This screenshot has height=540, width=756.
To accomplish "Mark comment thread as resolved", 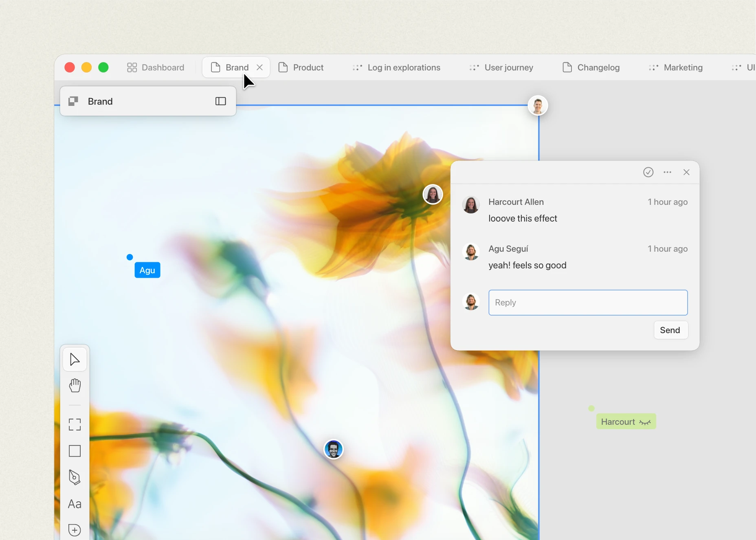I will tap(648, 172).
